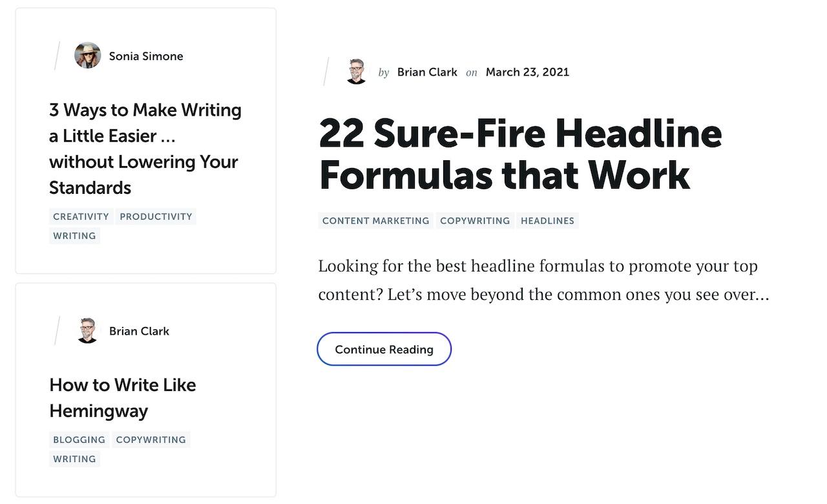
Task: Click Brian Clark name in Hemingway card
Action: click(139, 331)
